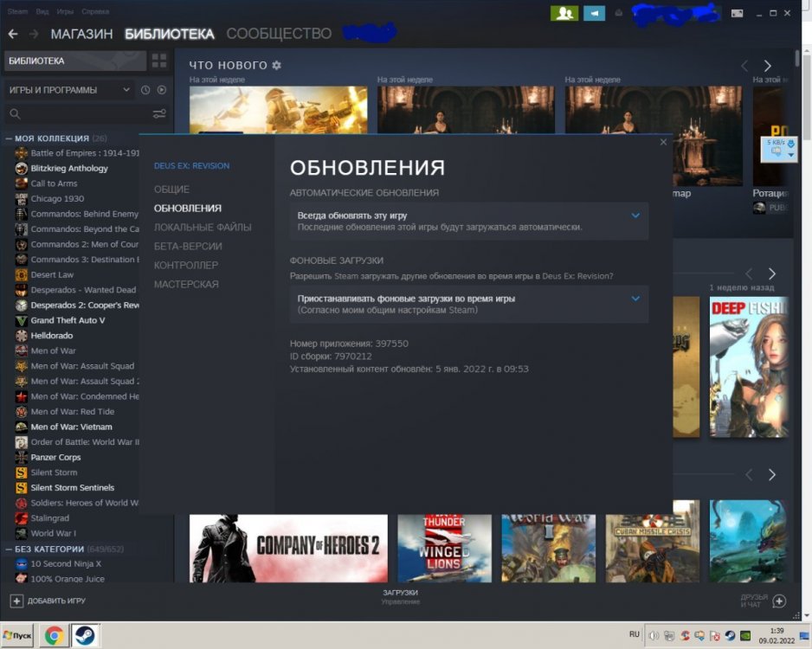Viewport: 812px width, 649px height.
Task: Click the grid view icon beside Библиотека
Action: pyautogui.click(x=158, y=61)
